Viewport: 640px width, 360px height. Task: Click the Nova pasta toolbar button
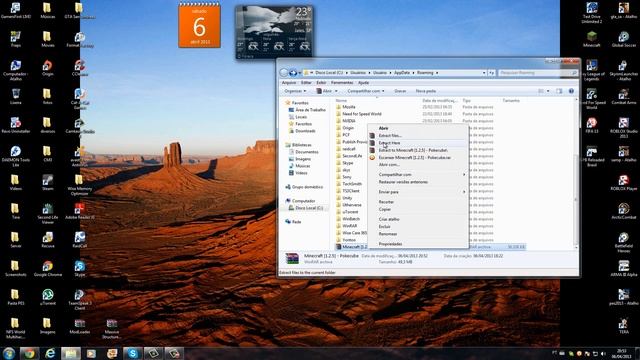point(426,91)
